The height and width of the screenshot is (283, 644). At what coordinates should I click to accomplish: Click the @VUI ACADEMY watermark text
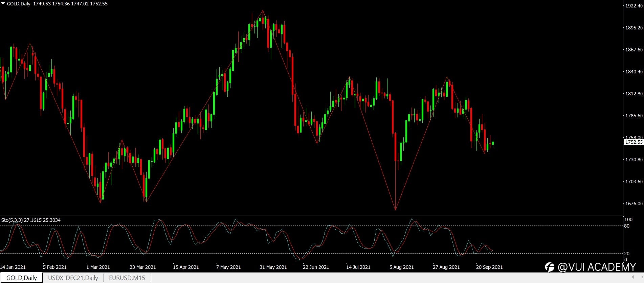[597, 267]
